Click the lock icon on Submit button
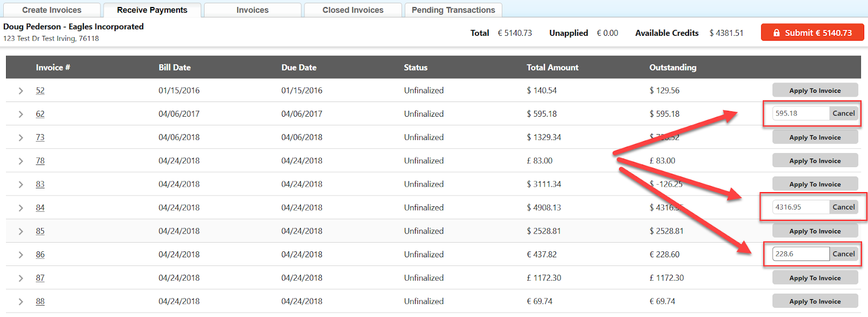 (776, 32)
